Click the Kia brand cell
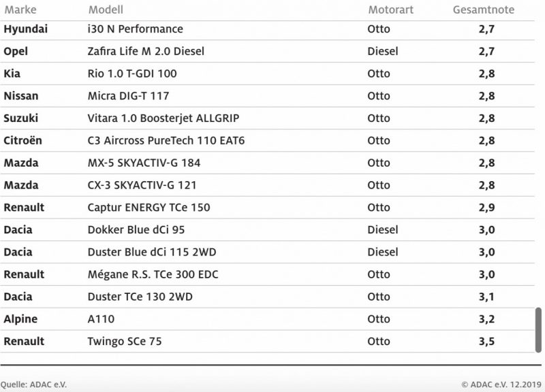 coord(12,73)
